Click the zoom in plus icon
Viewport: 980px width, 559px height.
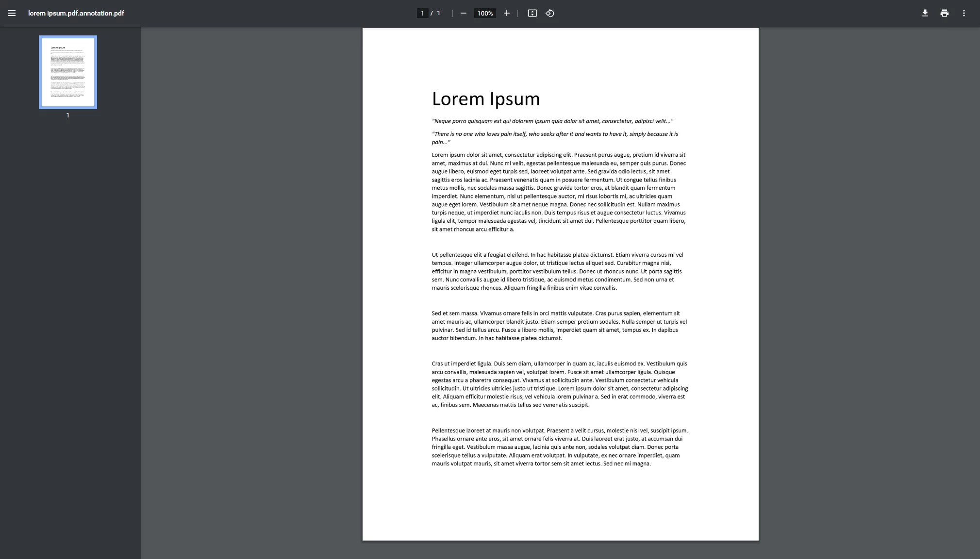click(506, 13)
